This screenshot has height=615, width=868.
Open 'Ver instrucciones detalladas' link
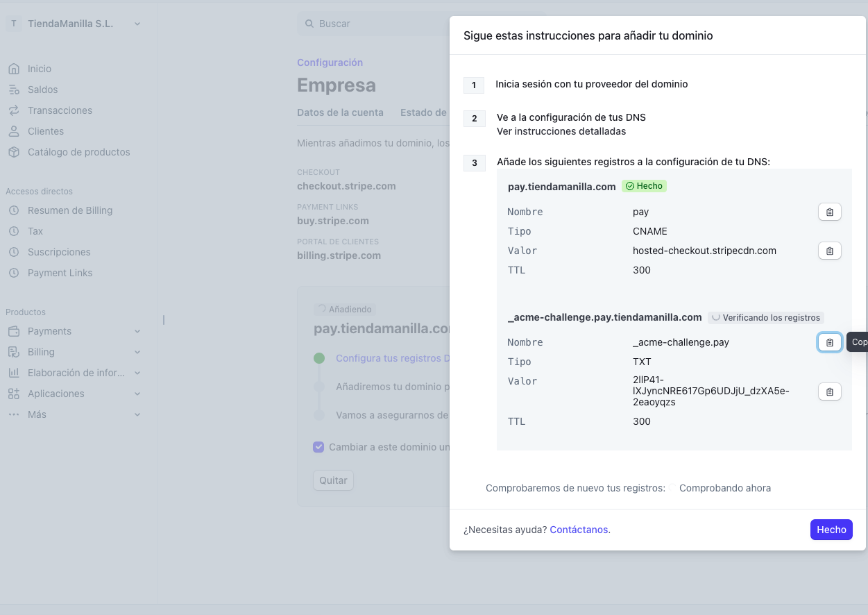coord(561,131)
